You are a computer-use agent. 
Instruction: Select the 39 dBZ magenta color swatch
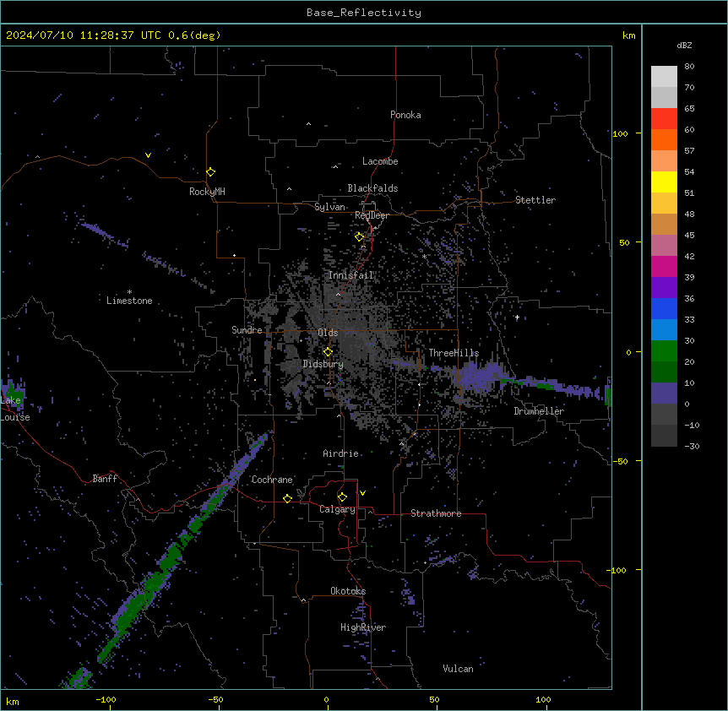point(664,266)
